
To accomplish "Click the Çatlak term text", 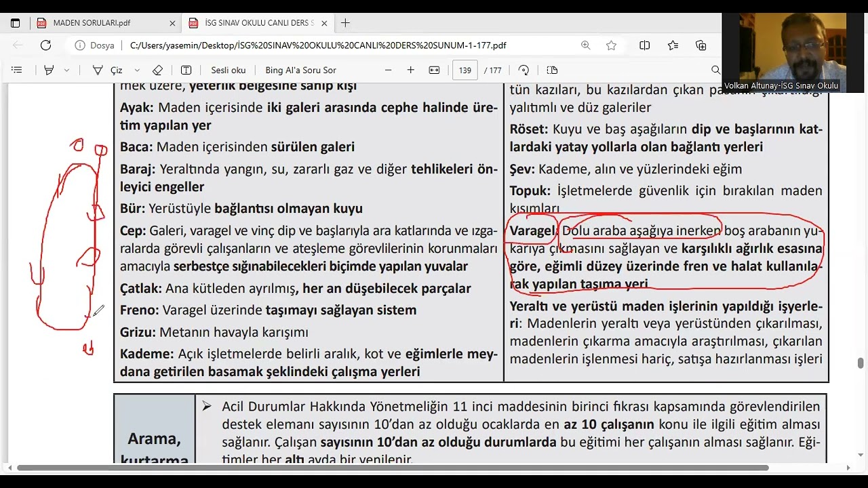I will coord(141,288).
